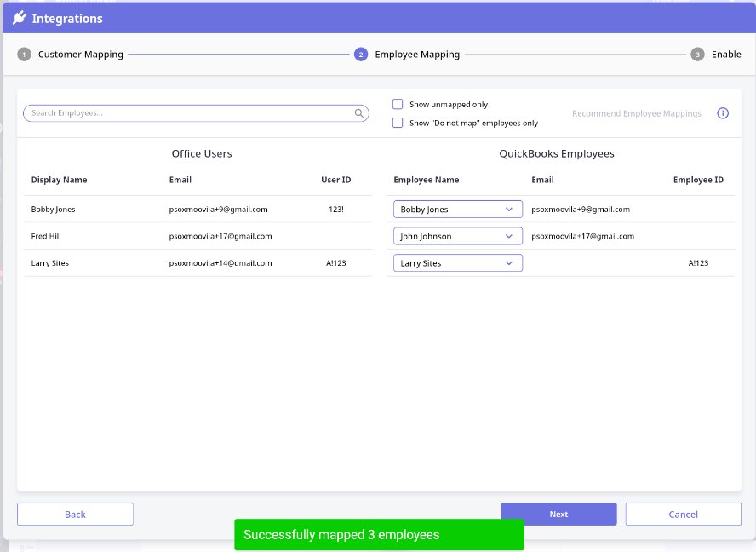Click the magnifier icon in employee search
This screenshot has width=756, height=552.
point(359,113)
